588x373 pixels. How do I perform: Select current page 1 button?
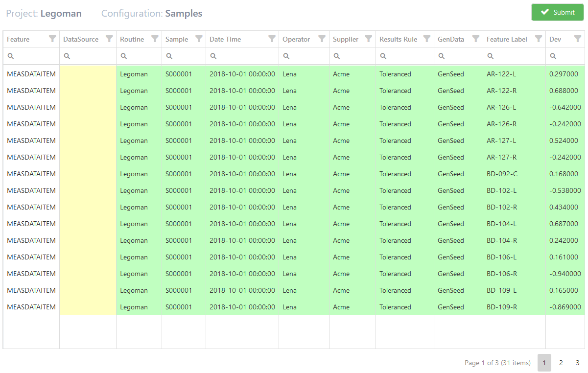click(x=544, y=363)
